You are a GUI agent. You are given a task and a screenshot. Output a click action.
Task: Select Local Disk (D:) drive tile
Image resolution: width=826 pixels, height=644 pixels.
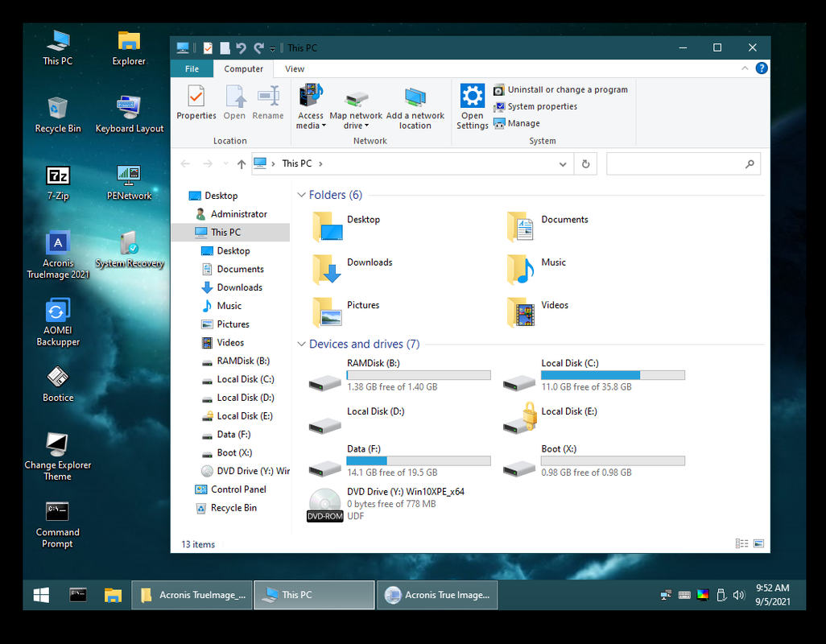(357, 421)
